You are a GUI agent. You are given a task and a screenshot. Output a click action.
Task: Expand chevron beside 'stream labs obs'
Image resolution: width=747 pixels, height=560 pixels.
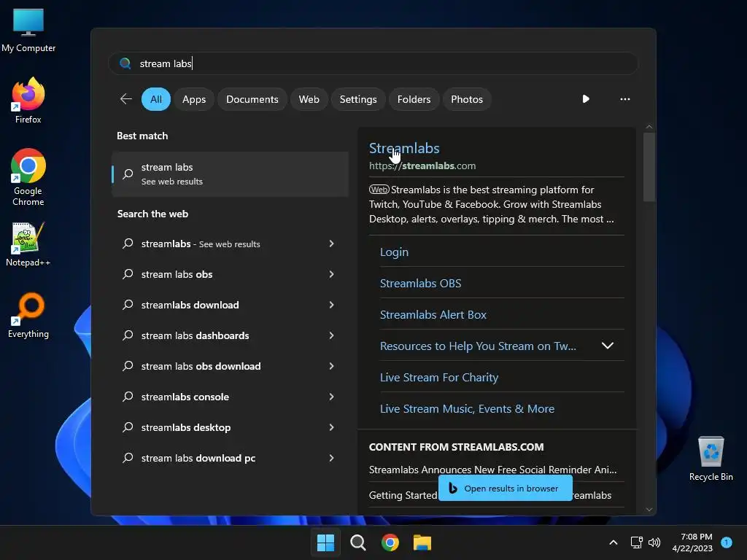click(332, 274)
